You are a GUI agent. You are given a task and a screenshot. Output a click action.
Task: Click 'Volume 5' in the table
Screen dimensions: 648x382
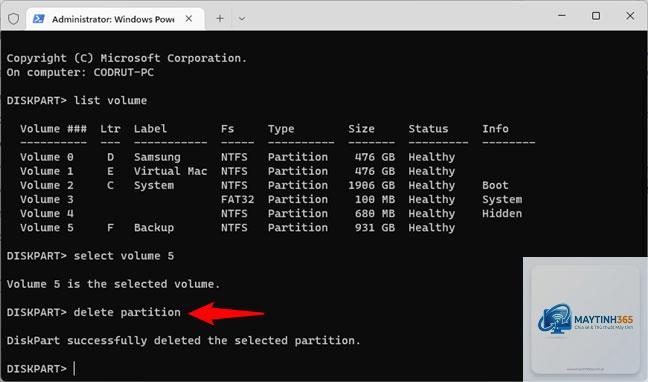pyautogui.click(x=47, y=227)
